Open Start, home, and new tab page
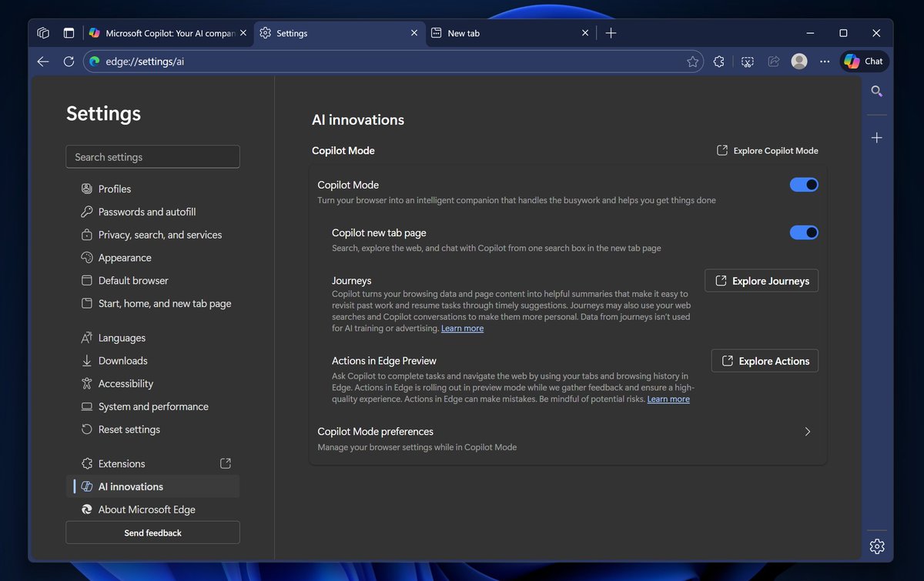Image resolution: width=924 pixels, height=581 pixels. point(152,304)
